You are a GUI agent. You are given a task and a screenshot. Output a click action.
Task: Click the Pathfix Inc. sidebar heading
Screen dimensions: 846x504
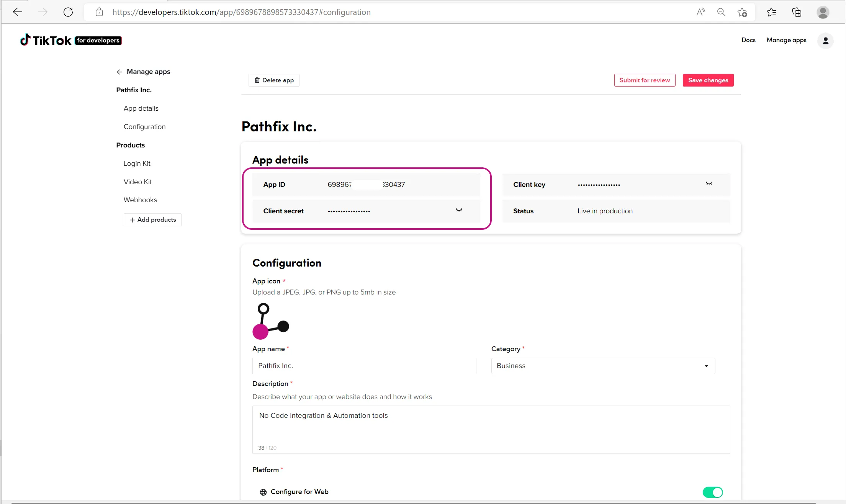point(134,90)
